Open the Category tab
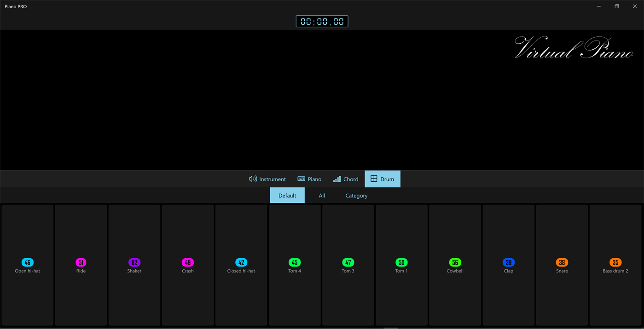644x329 pixels. [356, 195]
